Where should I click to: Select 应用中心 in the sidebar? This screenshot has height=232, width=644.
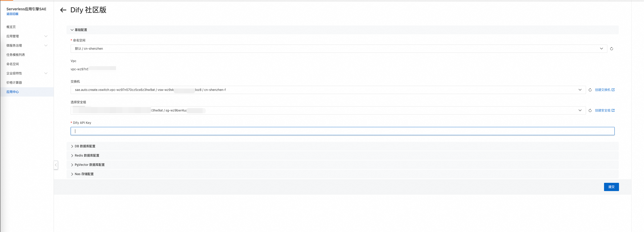click(27, 92)
